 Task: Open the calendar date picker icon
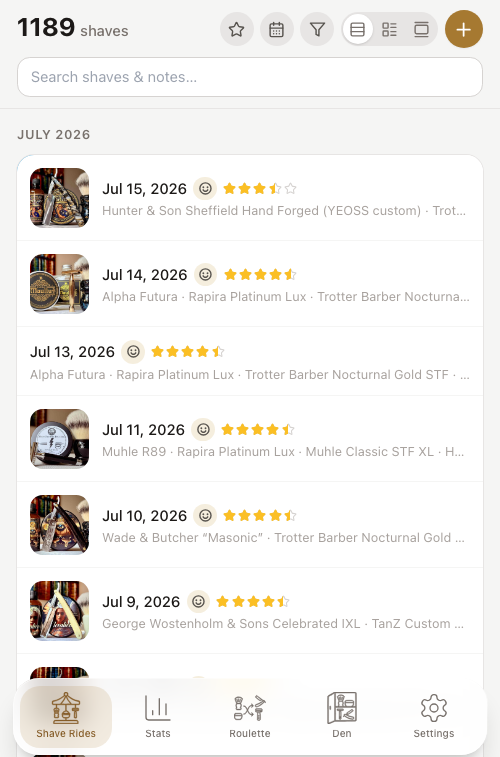277,29
